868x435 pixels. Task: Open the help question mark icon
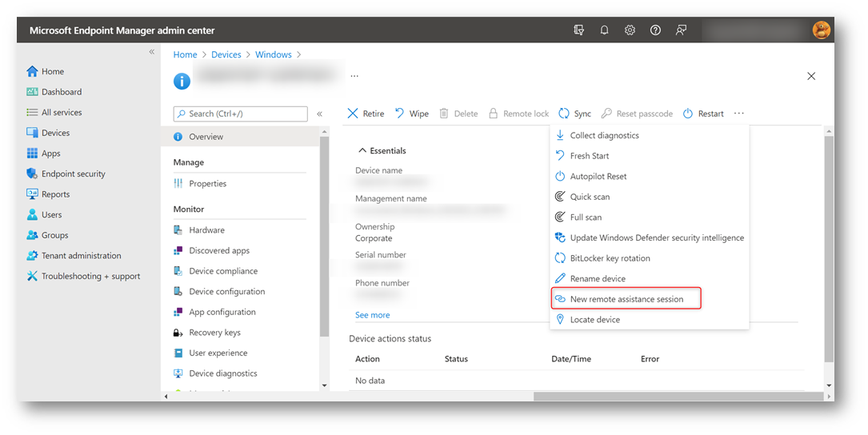pos(655,30)
